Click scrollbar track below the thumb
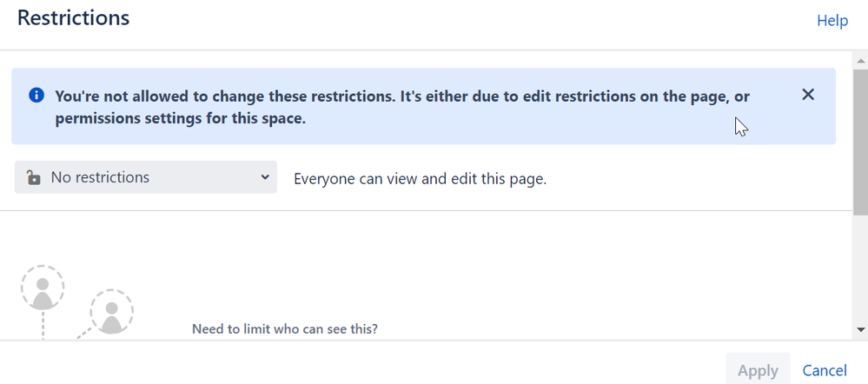This screenshot has width=868, height=384. point(860,269)
